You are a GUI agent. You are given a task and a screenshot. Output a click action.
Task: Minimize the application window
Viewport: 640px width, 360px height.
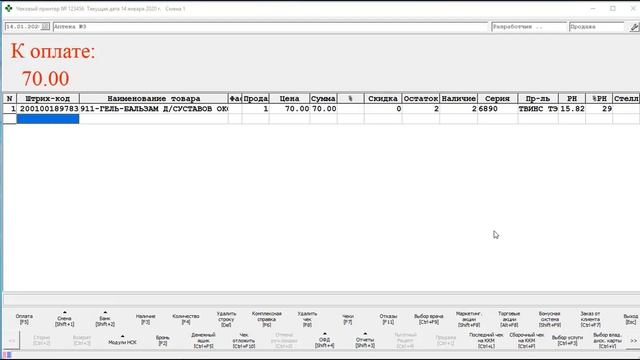[593, 8]
